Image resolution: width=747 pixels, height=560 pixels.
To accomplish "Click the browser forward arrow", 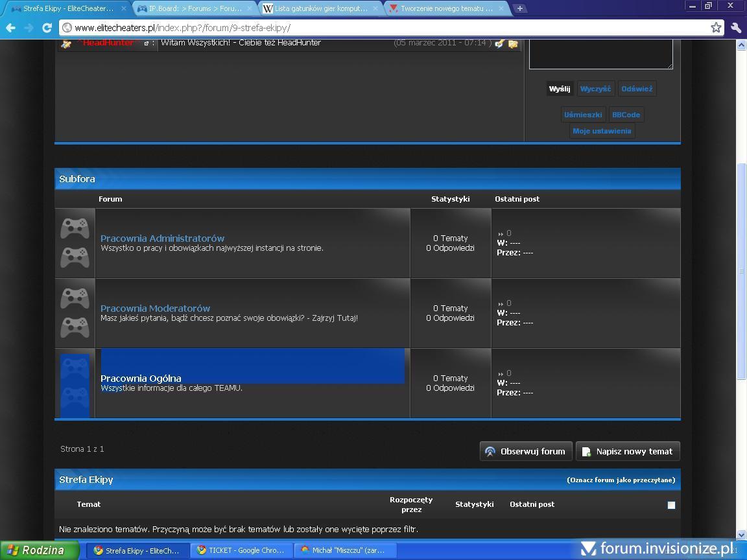I will coord(29,28).
